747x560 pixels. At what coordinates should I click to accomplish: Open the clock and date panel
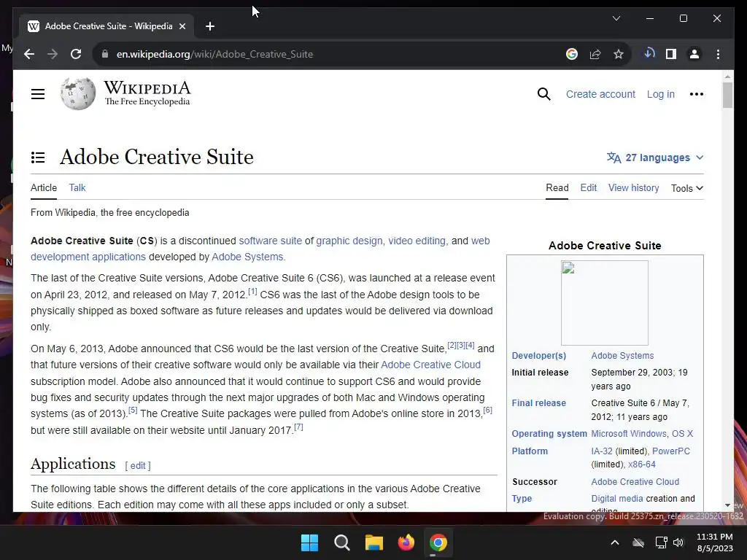[715, 542]
